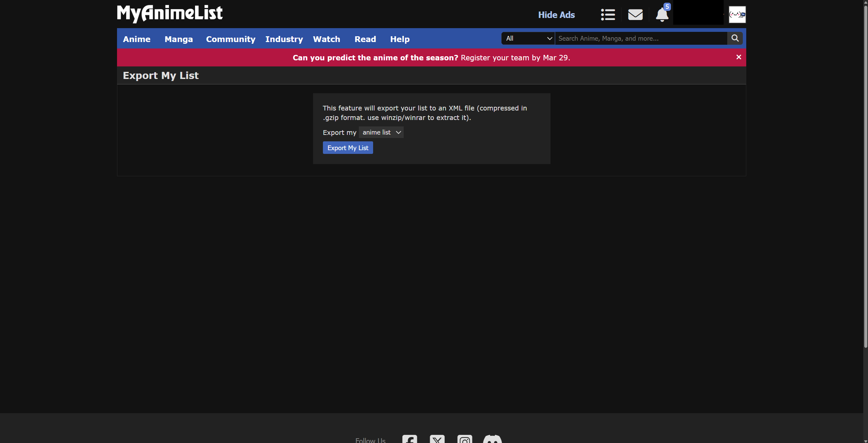
Task: View notifications using the bell icon
Action: [x=662, y=15]
